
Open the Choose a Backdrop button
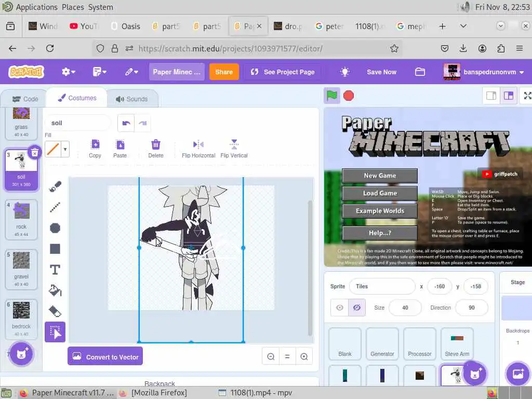point(518,374)
